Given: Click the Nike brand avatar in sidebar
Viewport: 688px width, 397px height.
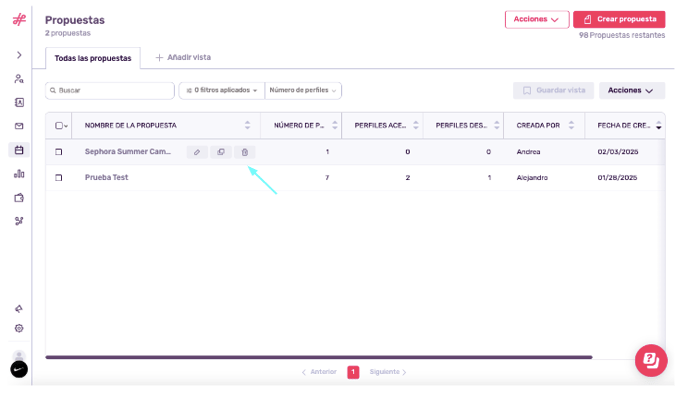Looking at the screenshot, I should point(19,369).
